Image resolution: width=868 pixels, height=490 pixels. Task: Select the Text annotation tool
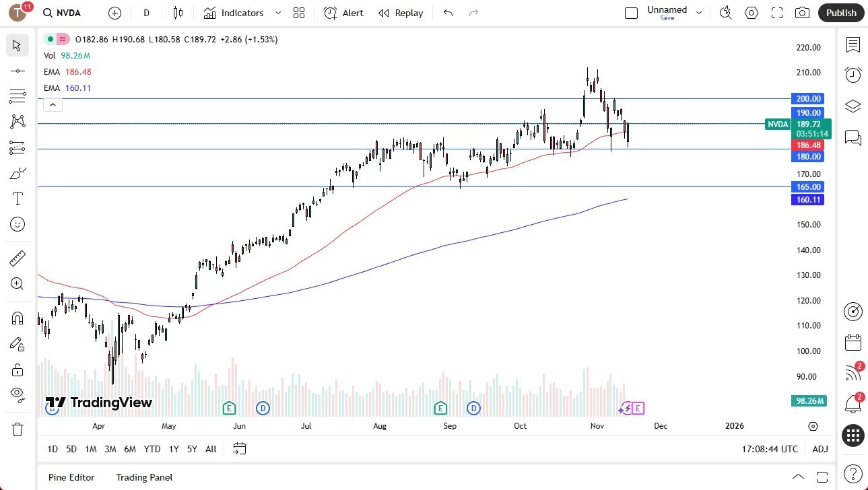pyautogui.click(x=17, y=198)
